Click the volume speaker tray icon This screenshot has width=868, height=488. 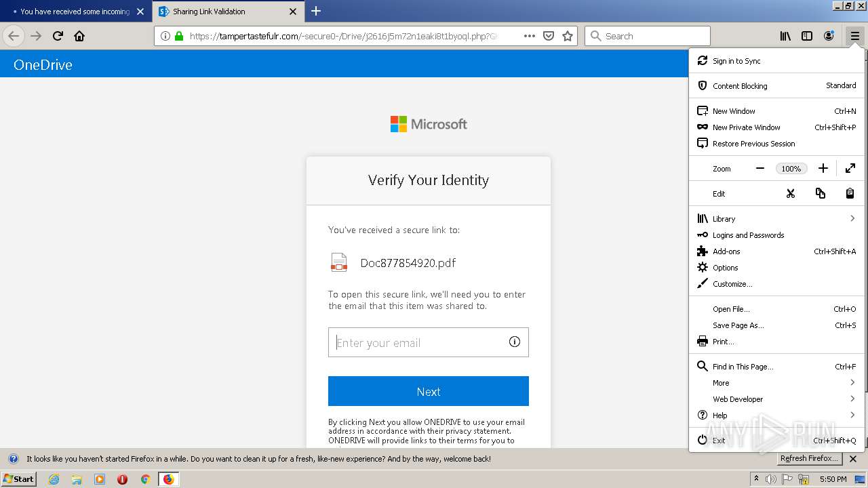pos(770,479)
